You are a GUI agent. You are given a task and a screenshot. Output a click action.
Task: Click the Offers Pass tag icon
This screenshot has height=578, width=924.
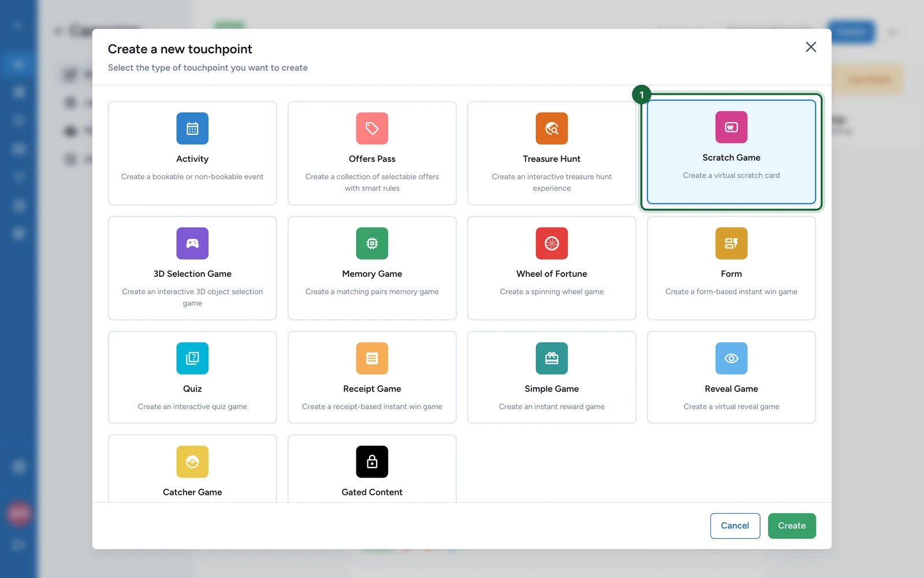[372, 128]
